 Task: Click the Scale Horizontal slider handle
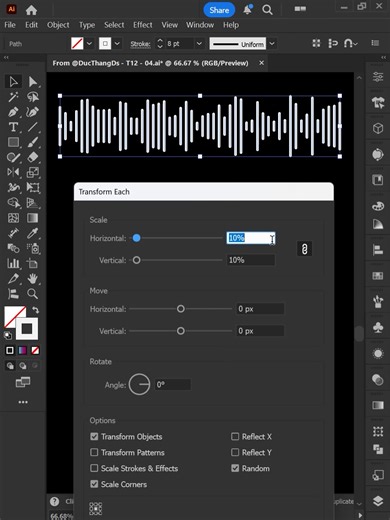136,238
